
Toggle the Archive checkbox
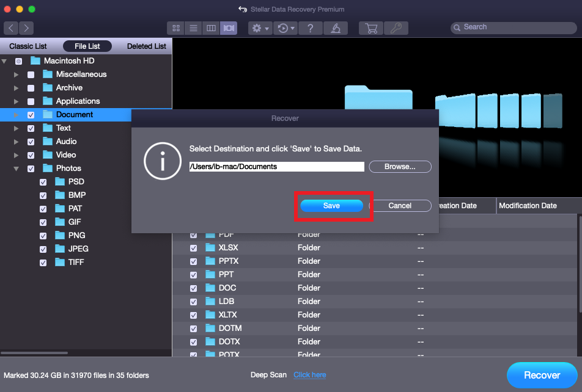coord(31,88)
